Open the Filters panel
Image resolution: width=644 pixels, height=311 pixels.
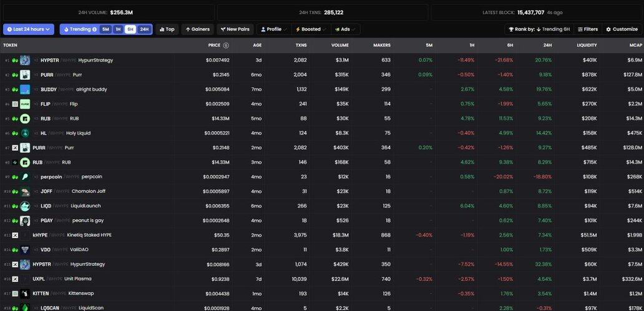[587, 29]
